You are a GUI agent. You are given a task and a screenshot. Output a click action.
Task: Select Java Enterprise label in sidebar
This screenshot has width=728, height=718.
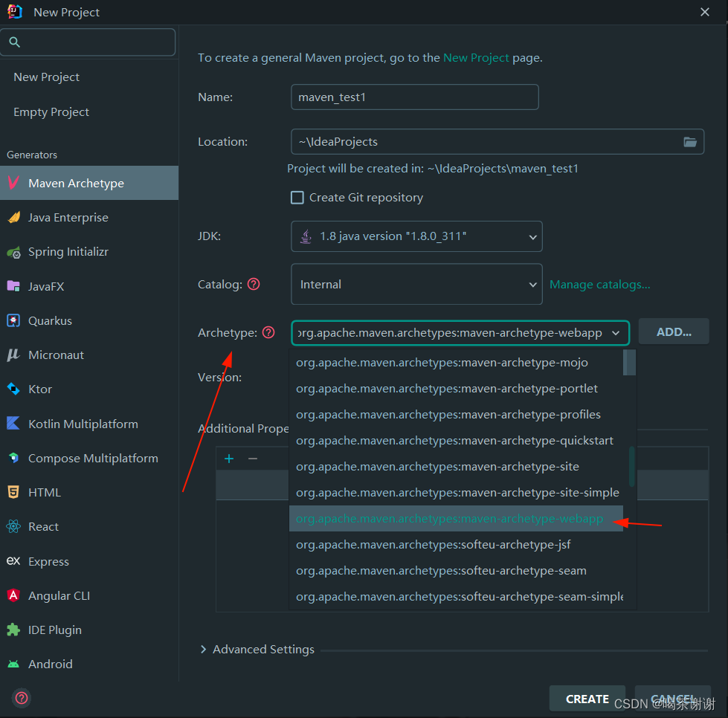68,217
